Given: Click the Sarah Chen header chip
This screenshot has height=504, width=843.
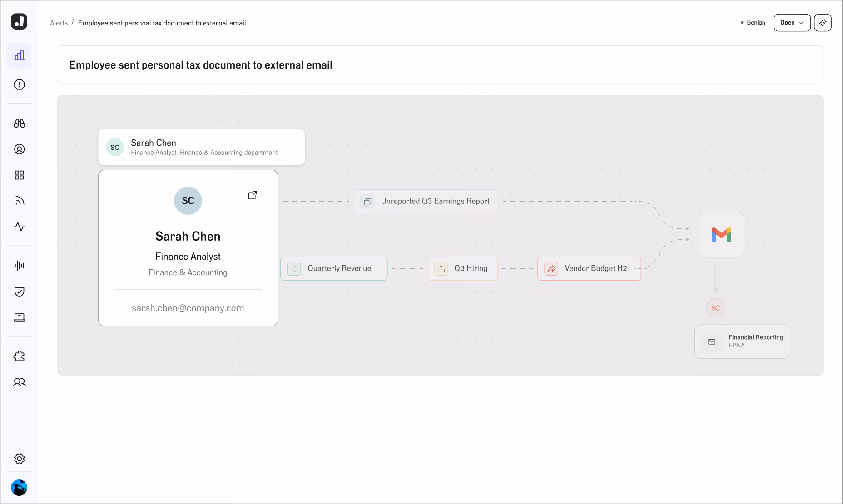Looking at the screenshot, I should coord(202,147).
